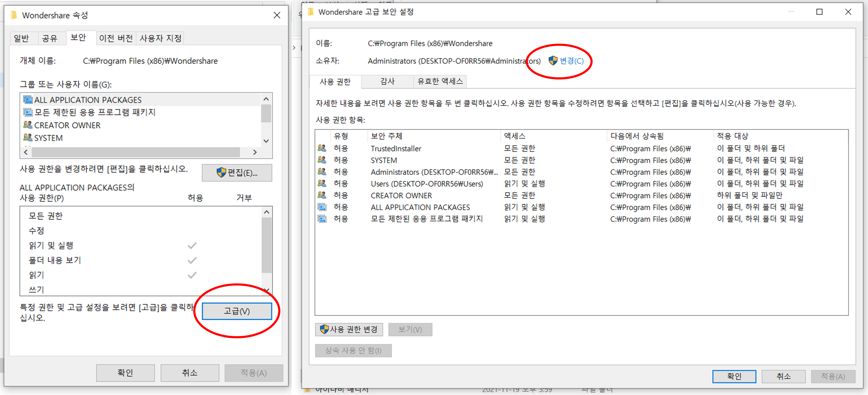Close the Wondershare 속성 dialog
868x395 pixels.
click(x=277, y=15)
